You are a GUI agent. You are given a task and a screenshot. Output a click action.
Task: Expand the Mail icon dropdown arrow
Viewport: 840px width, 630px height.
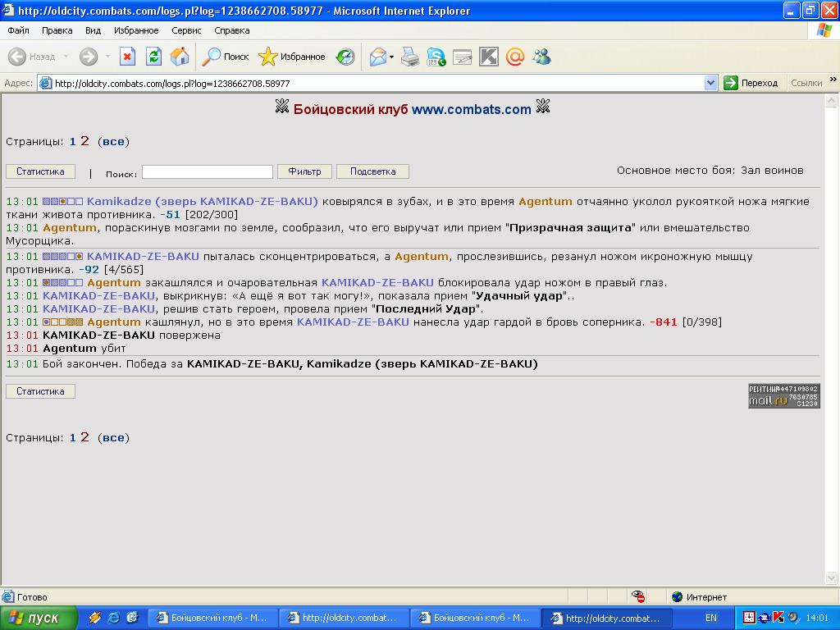point(391,57)
